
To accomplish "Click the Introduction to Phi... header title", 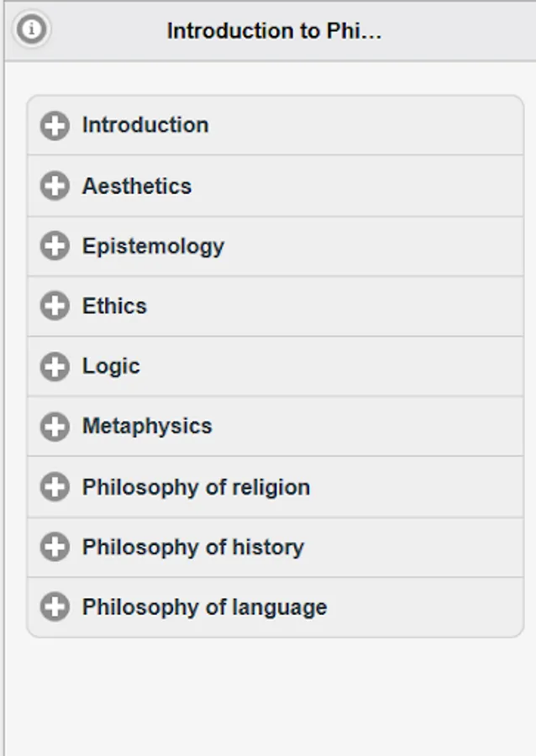I will [x=274, y=31].
